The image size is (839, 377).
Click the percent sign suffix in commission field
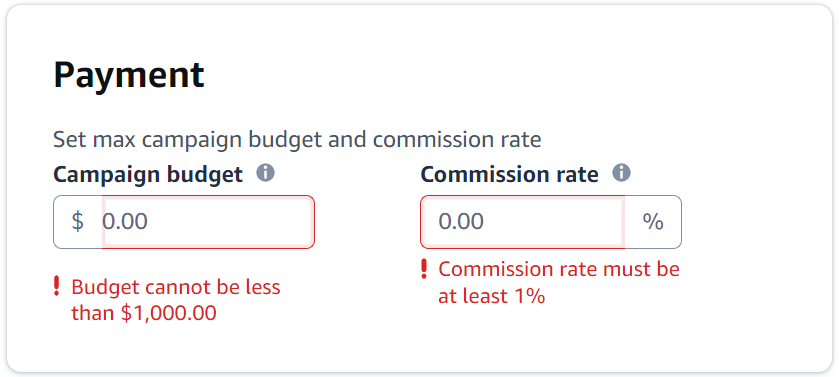(653, 221)
